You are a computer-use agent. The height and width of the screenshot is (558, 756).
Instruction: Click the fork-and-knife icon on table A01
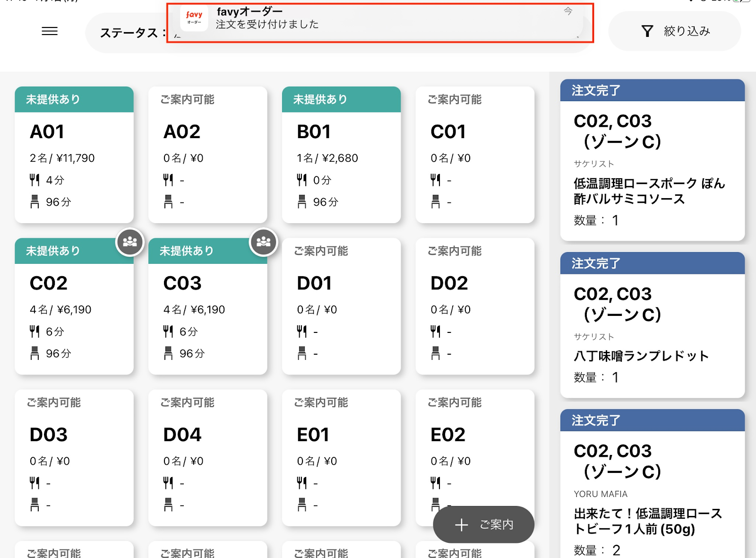click(x=34, y=180)
